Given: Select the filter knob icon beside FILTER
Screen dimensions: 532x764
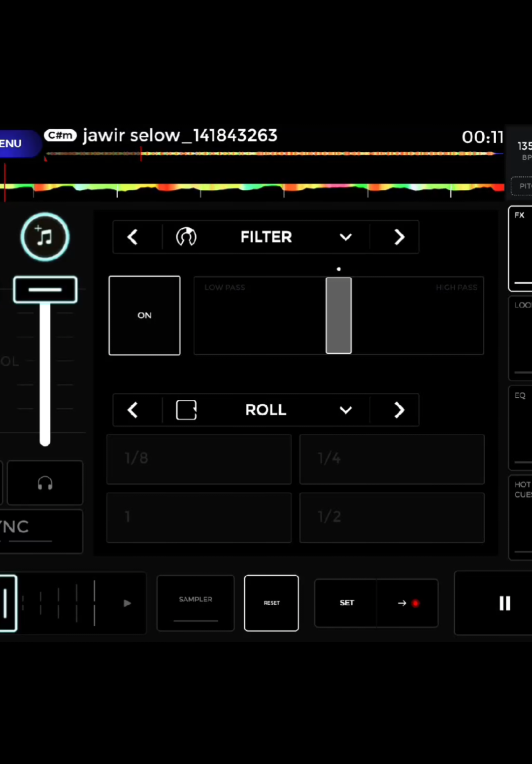Looking at the screenshot, I should click(186, 237).
